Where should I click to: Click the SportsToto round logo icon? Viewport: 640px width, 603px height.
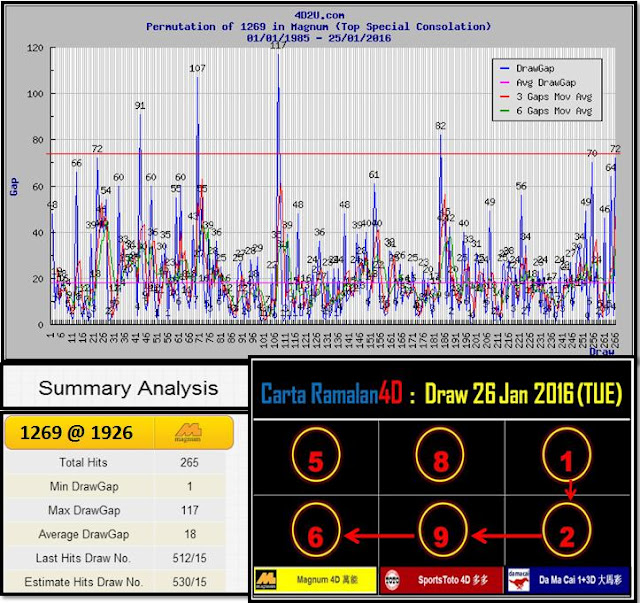392,580
